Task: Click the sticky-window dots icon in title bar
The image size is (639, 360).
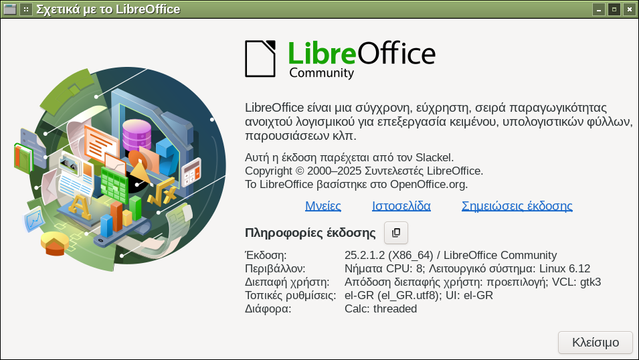Action: (x=26, y=9)
